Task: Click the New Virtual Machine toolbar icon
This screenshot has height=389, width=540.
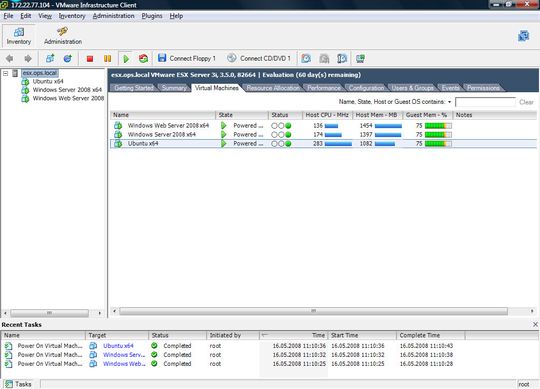Action: click(50, 59)
